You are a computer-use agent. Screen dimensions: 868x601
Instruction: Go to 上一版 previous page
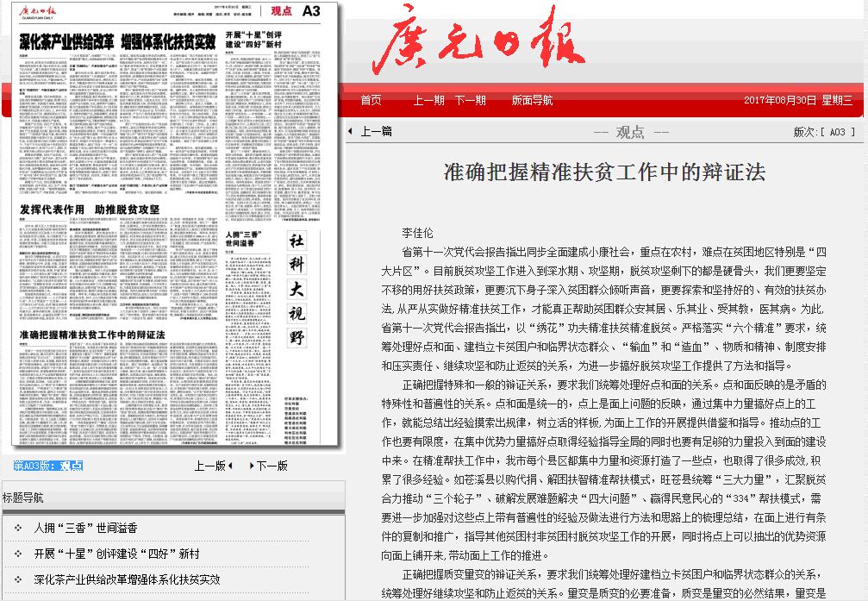click(x=209, y=466)
